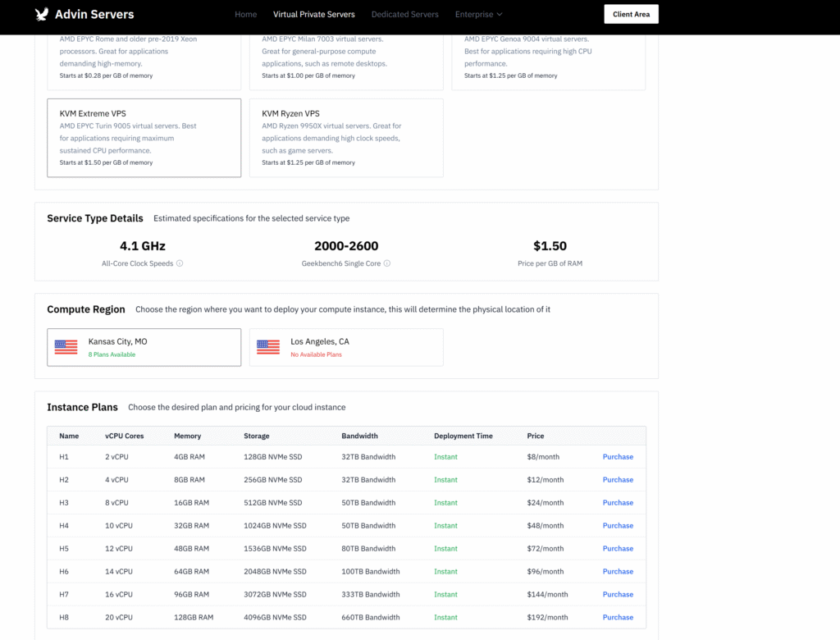Select the Los Angeles, CA region
The width and height of the screenshot is (840, 640).
345,347
